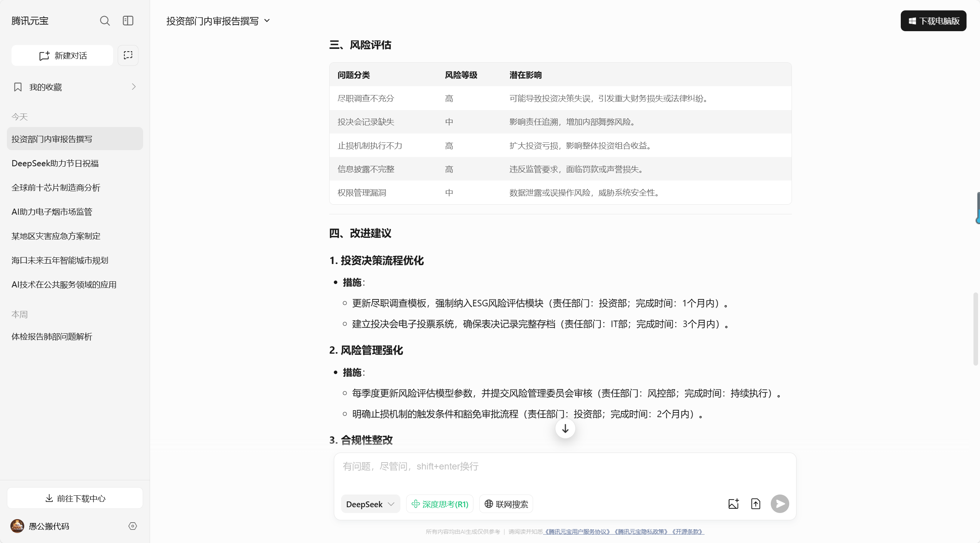Open the DeepSeek model dropdown
This screenshot has height=543, width=980.
pos(370,504)
